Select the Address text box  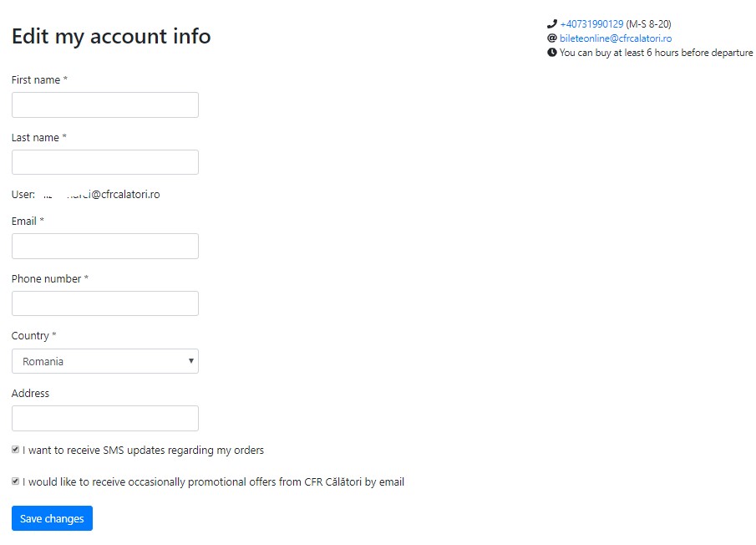[x=105, y=418]
